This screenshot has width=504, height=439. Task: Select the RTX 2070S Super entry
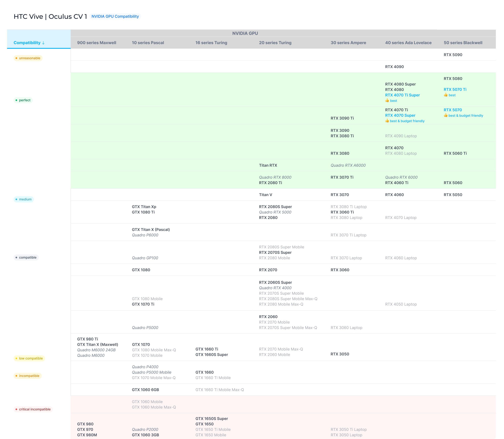coord(275,253)
